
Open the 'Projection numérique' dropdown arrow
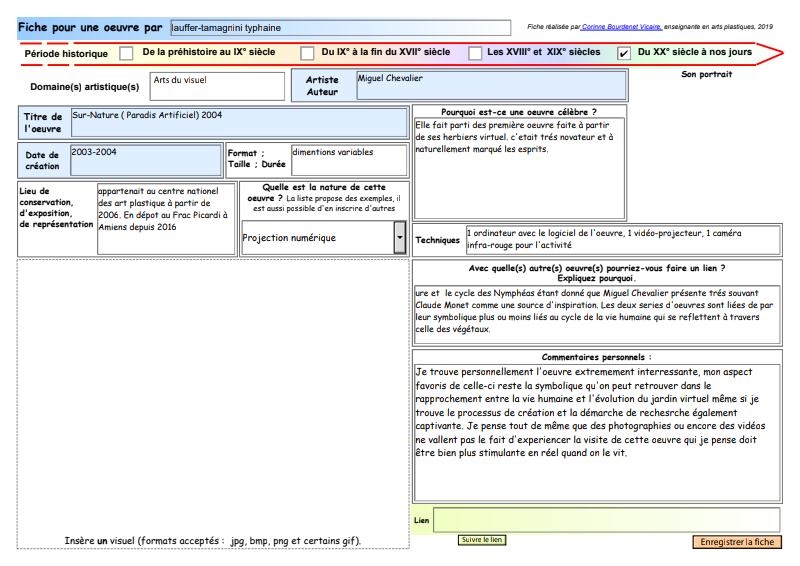point(400,237)
